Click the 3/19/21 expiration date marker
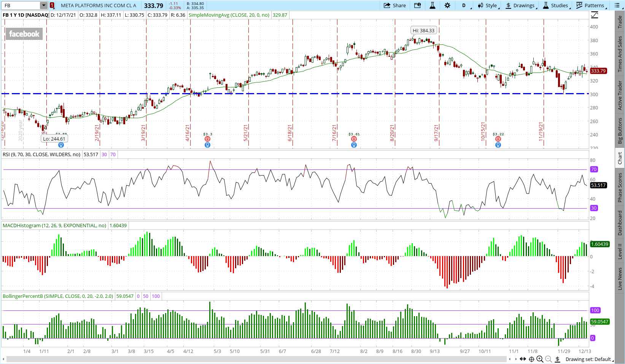 point(143,133)
